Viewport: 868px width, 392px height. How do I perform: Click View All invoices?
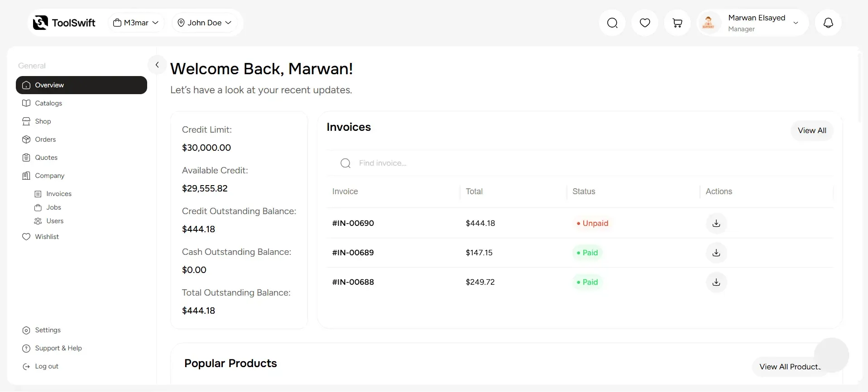(812, 130)
